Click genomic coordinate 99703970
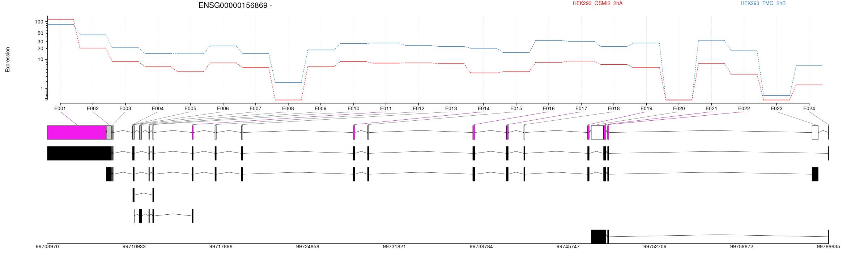This screenshot has width=868, height=253. point(47,247)
